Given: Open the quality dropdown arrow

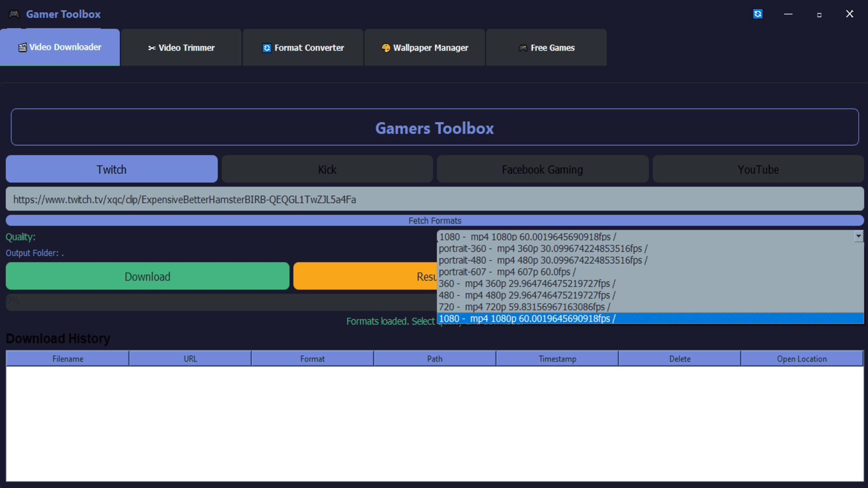Looking at the screenshot, I should click(x=858, y=236).
